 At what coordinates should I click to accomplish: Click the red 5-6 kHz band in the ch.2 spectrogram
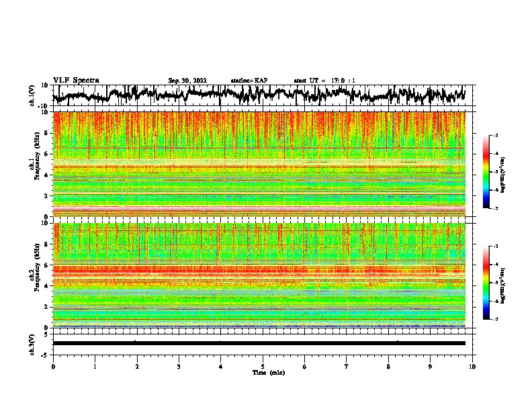click(259, 269)
